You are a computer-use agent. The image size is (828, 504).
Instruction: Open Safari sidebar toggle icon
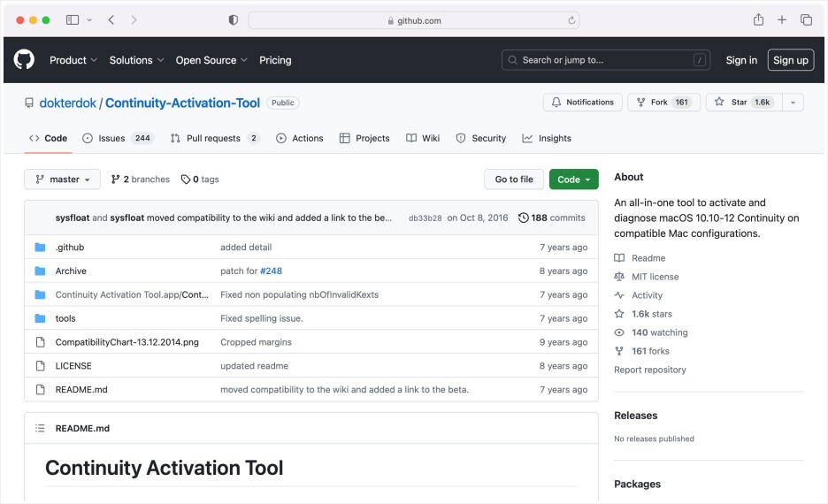tap(73, 20)
